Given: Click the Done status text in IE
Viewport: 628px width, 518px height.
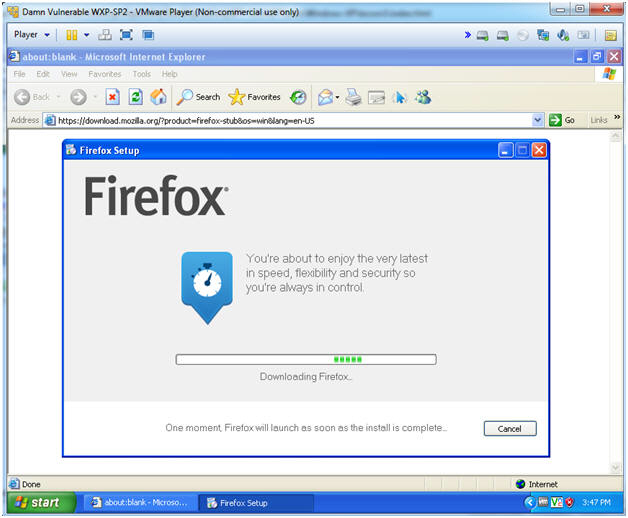Looking at the screenshot, I should coord(31,484).
